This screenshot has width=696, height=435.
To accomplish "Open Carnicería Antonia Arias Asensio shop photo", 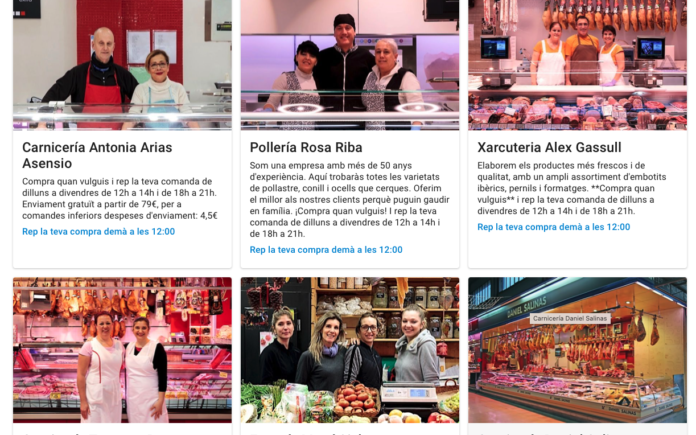I will [122, 65].
